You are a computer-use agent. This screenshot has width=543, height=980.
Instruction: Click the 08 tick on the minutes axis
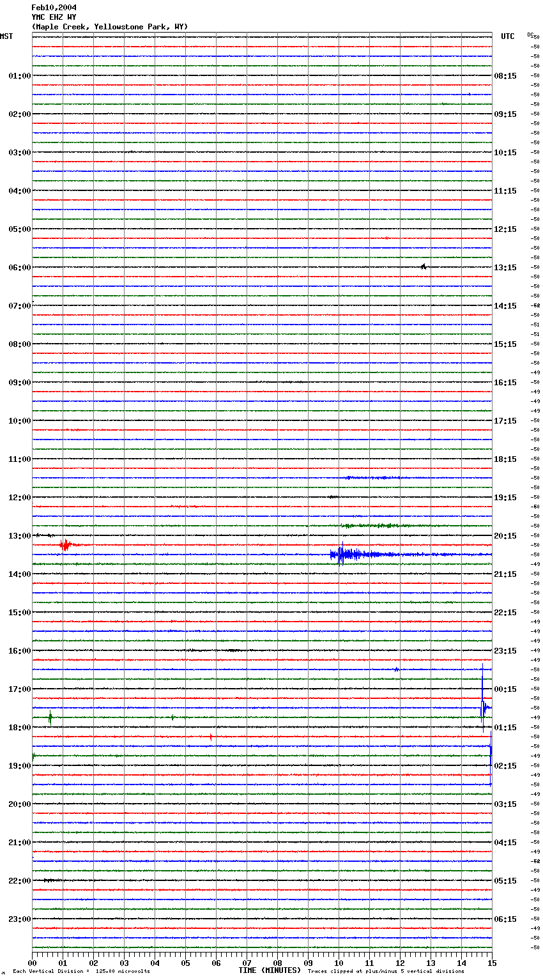[x=277, y=963]
